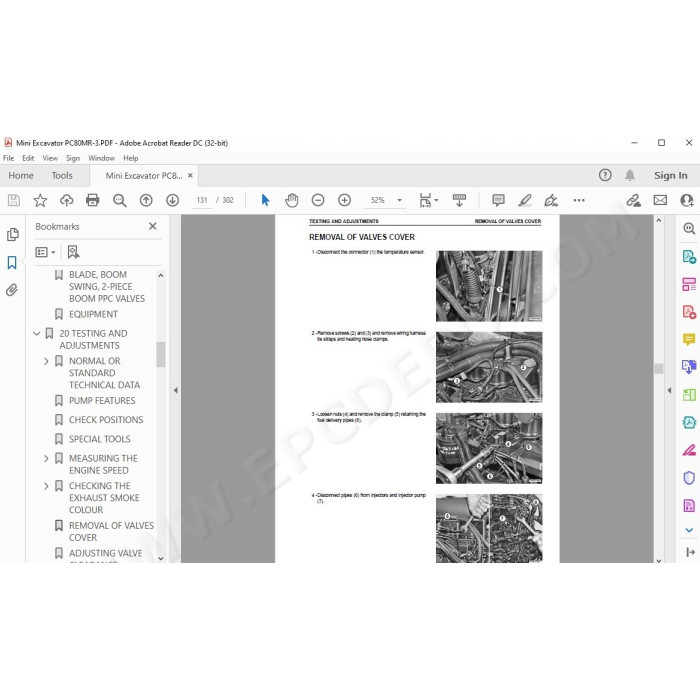This screenshot has width=700, height=700.
Task: Open the REMOVAL OF VALVES COVER bookmark
Action: tap(111, 531)
